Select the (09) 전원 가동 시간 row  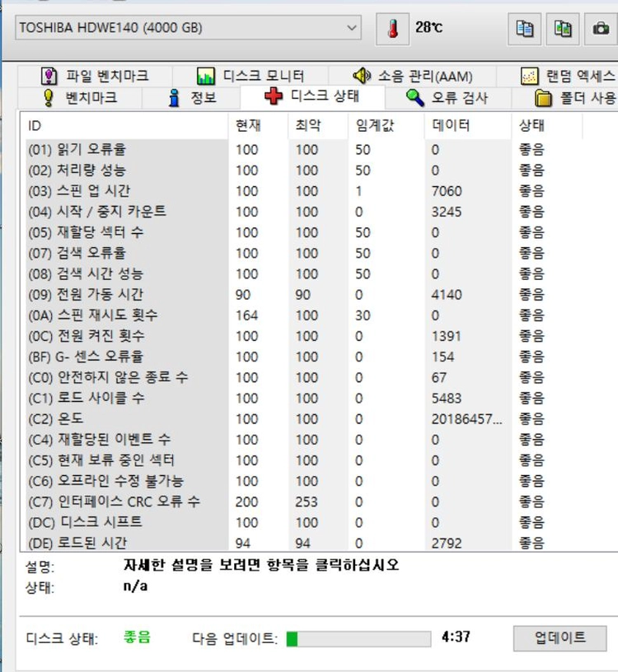[x=320, y=295]
